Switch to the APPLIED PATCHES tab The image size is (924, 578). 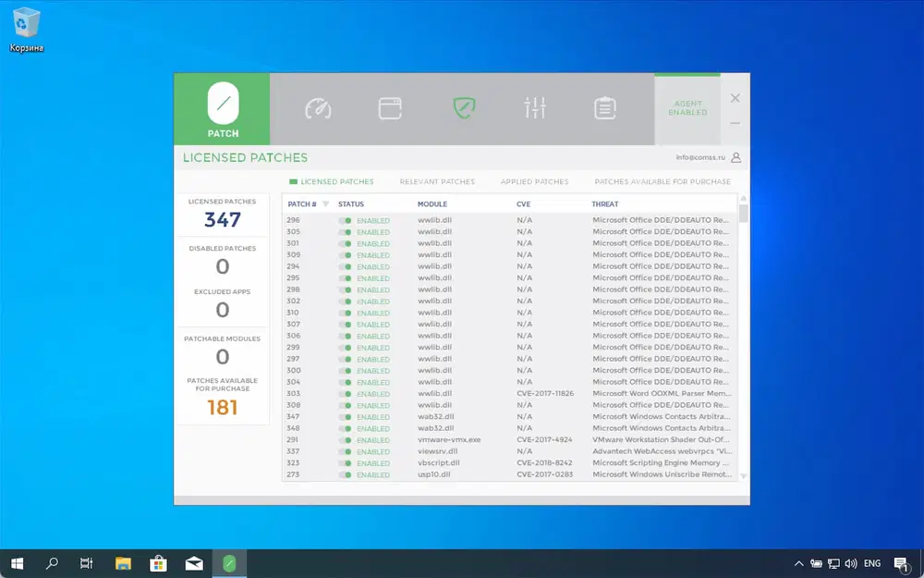tap(534, 181)
